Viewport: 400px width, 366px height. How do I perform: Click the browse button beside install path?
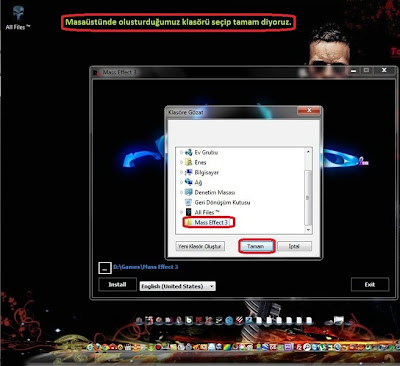click(x=104, y=268)
